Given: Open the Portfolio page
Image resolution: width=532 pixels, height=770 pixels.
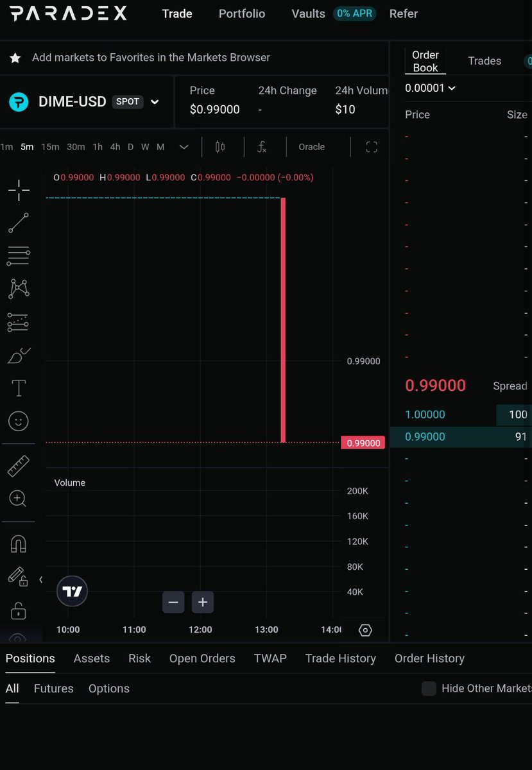Looking at the screenshot, I should (242, 13).
